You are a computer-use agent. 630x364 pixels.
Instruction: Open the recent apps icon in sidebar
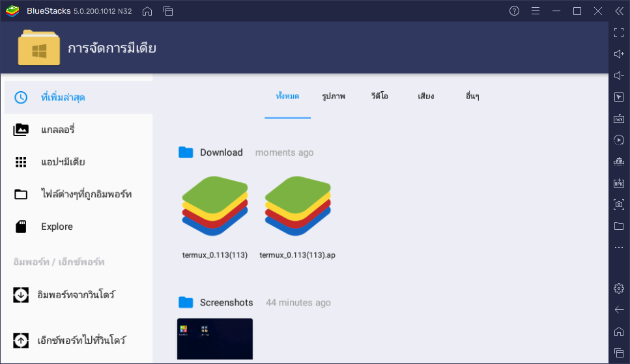click(x=619, y=353)
